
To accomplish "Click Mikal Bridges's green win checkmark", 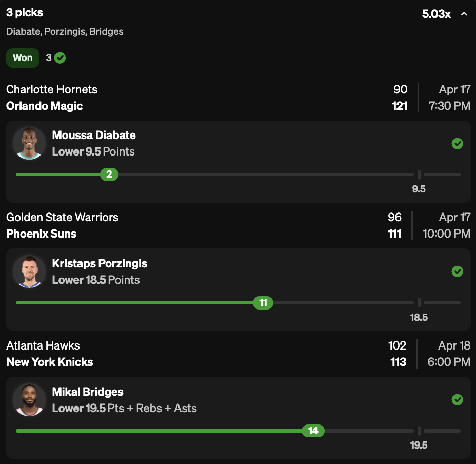I will (x=458, y=399).
